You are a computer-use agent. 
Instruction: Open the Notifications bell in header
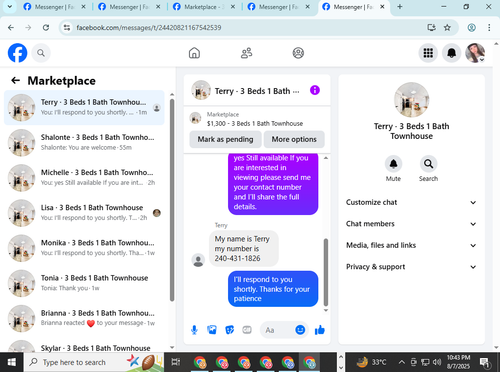pos(451,53)
